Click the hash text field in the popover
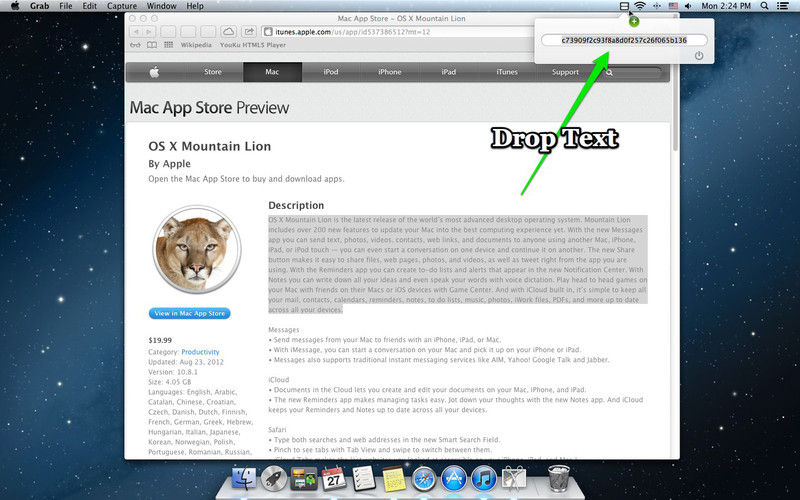 [624, 40]
